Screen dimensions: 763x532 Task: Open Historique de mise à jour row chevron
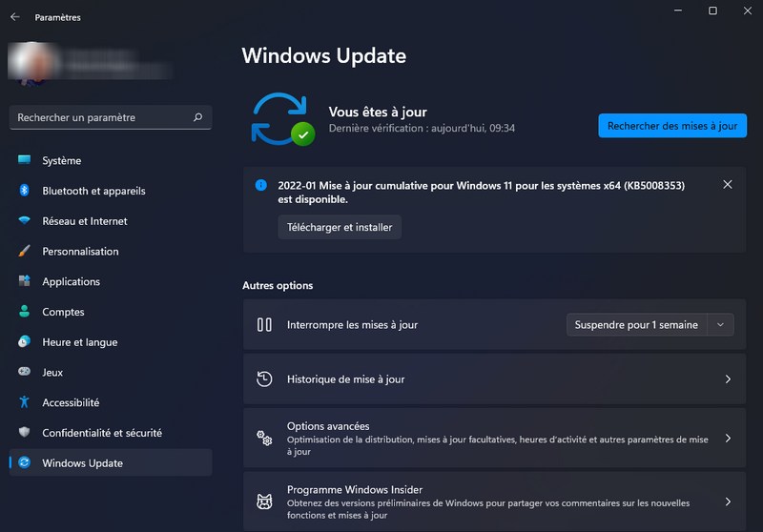pyautogui.click(x=728, y=379)
